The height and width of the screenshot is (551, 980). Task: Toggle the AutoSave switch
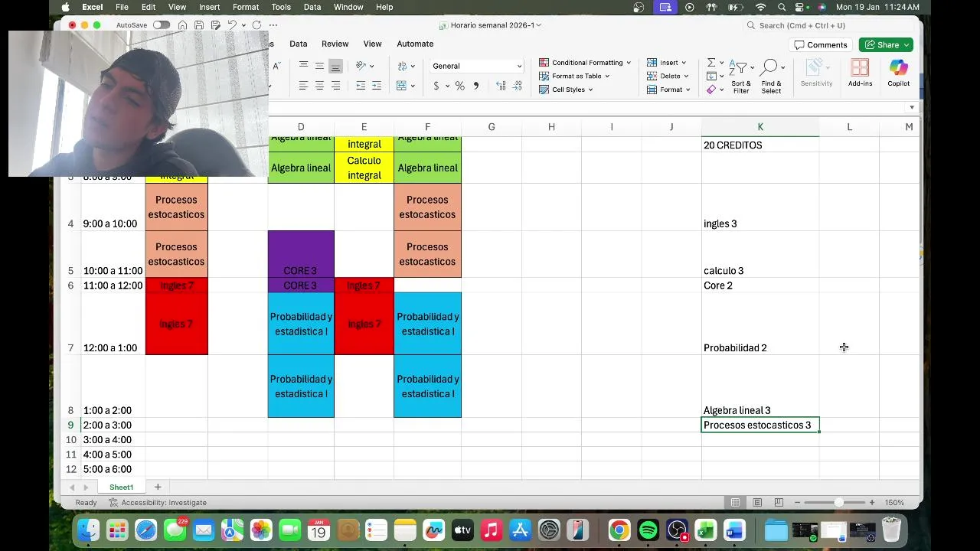click(x=162, y=25)
